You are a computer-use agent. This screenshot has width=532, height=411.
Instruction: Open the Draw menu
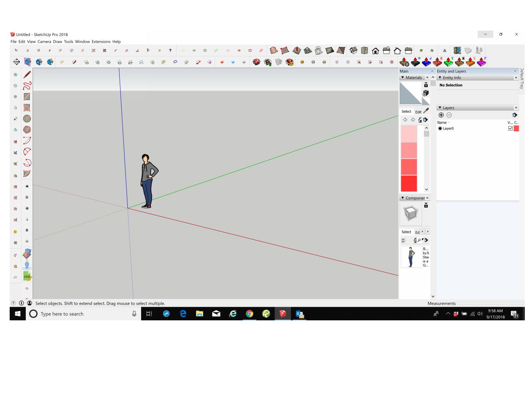58,42
